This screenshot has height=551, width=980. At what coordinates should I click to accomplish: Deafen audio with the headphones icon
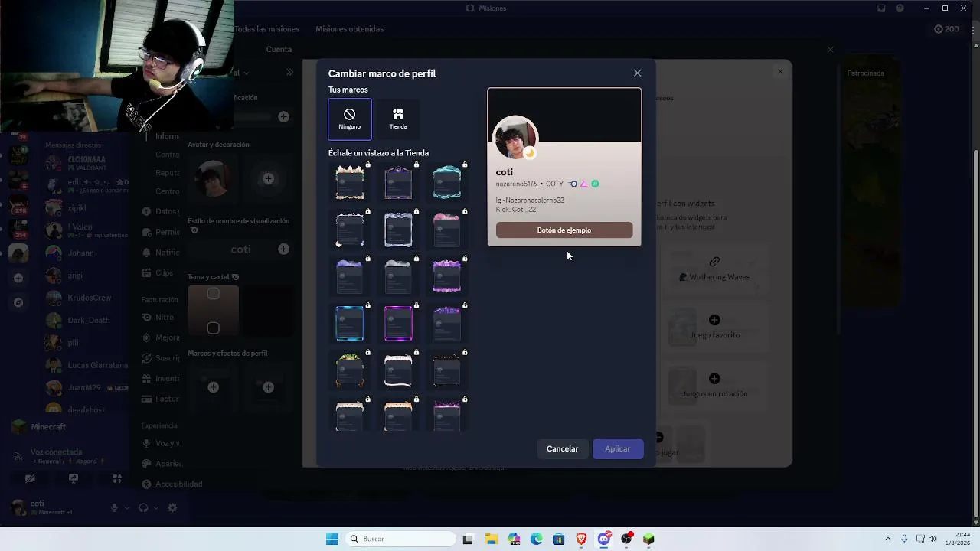coord(143,507)
